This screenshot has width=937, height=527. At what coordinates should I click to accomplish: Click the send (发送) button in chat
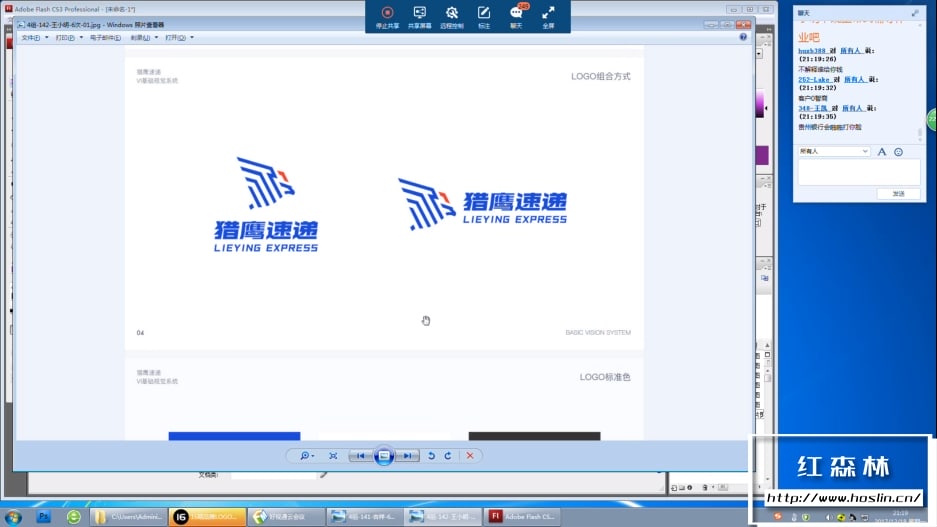point(899,194)
